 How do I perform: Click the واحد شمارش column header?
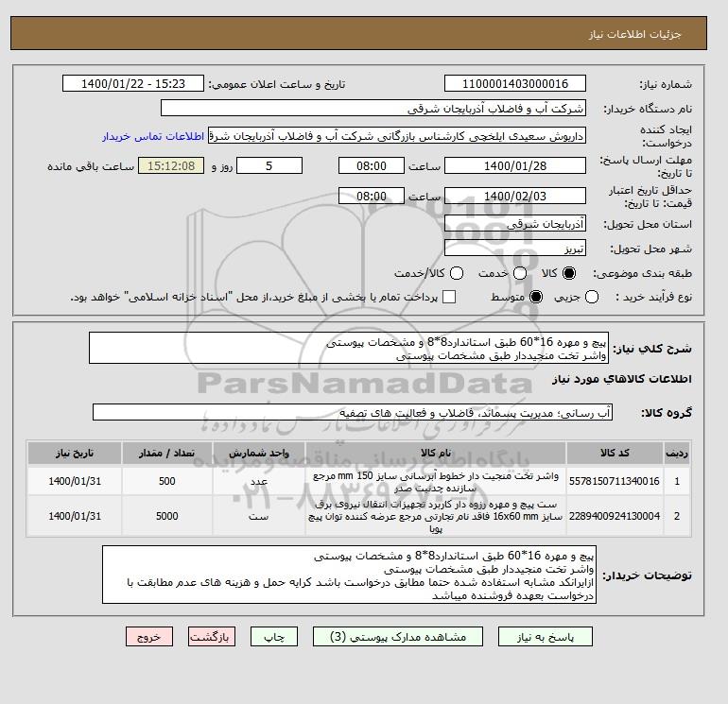coord(259,453)
